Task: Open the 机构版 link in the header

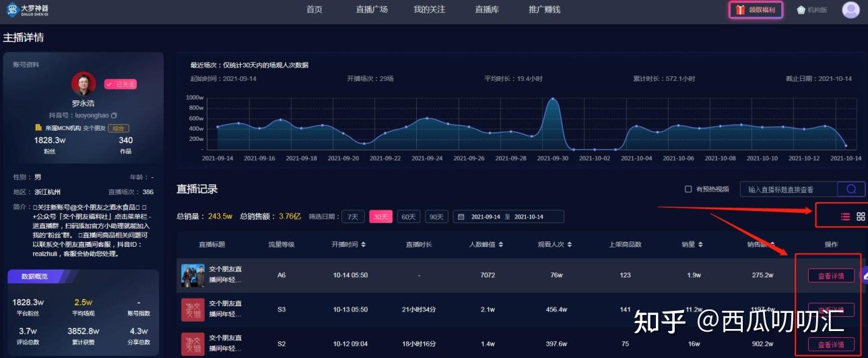Action: [811, 10]
